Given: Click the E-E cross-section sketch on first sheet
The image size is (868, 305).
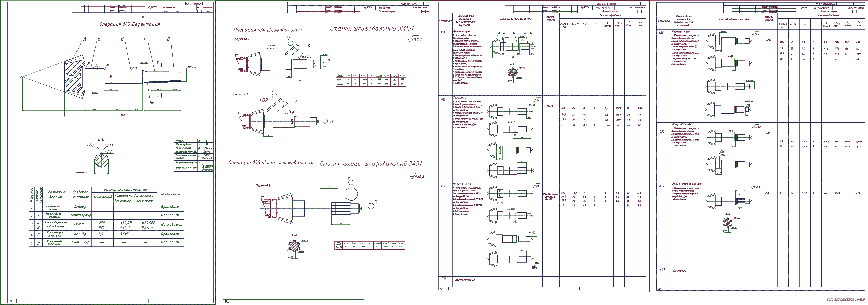Looking at the screenshot, I should (101, 160).
